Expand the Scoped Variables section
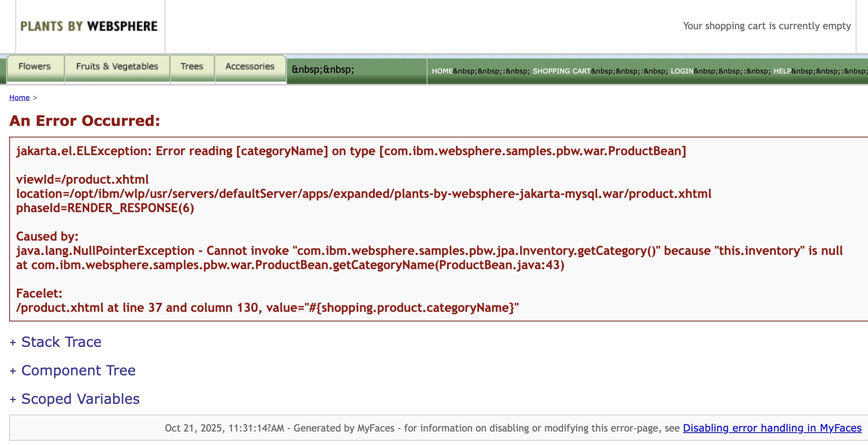Image resolution: width=868 pixels, height=445 pixels. pyautogui.click(x=80, y=399)
